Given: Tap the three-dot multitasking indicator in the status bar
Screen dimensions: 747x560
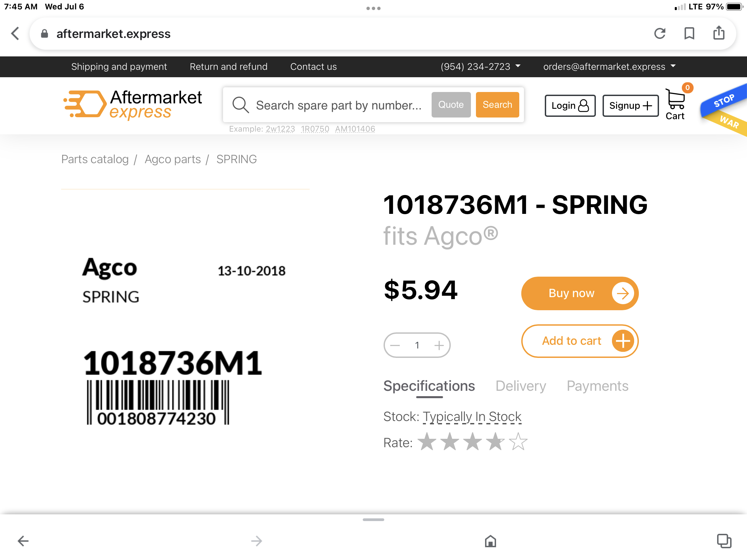Looking at the screenshot, I should [373, 8].
